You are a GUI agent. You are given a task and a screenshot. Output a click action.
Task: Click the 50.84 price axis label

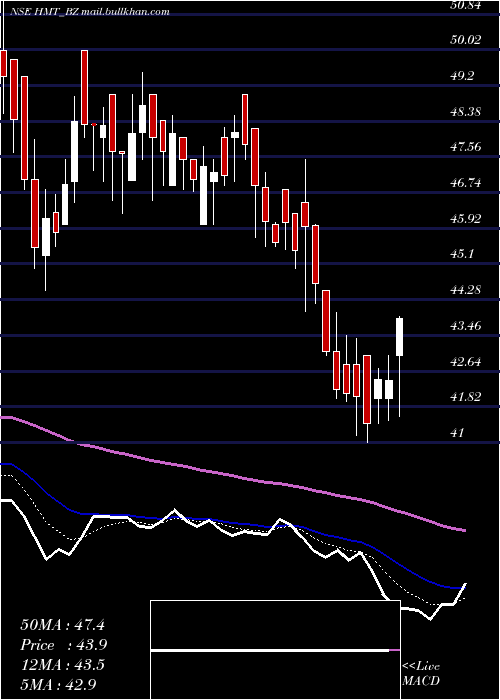(x=466, y=5)
